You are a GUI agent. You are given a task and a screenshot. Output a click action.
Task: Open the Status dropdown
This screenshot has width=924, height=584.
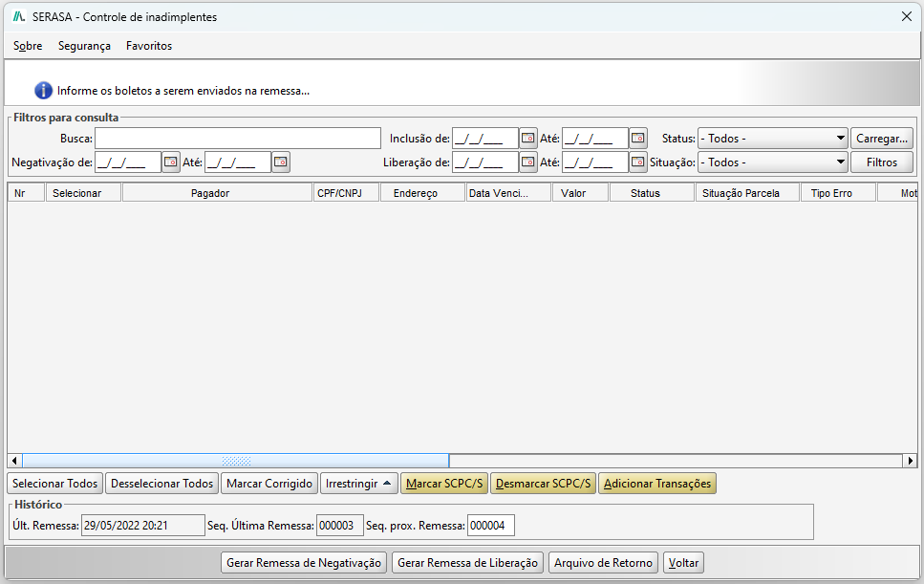pos(773,139)
